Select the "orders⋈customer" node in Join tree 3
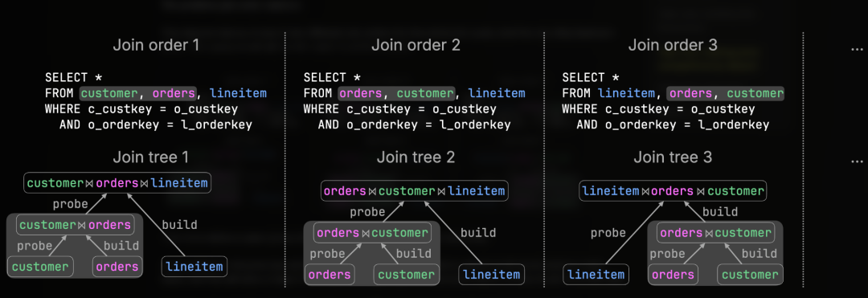 pyautogui.click(x=716, y=233)
